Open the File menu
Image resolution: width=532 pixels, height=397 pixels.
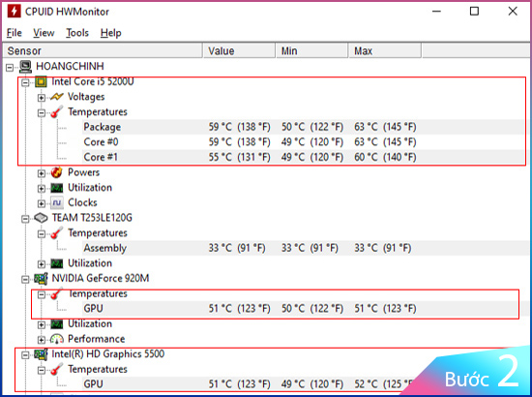point(15,33)
